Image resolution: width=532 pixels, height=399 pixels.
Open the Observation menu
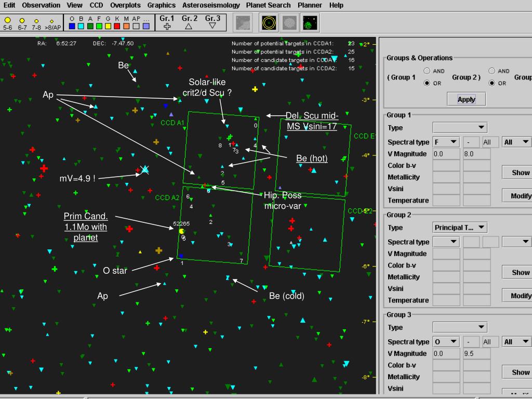[x=41, y=5]
